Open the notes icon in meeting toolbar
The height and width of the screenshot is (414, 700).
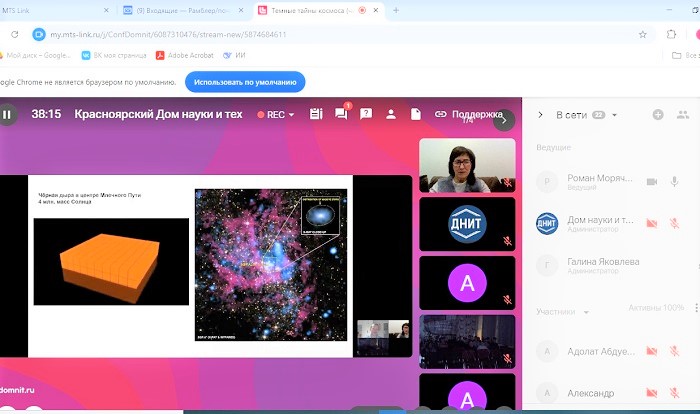tap(316, 114)
